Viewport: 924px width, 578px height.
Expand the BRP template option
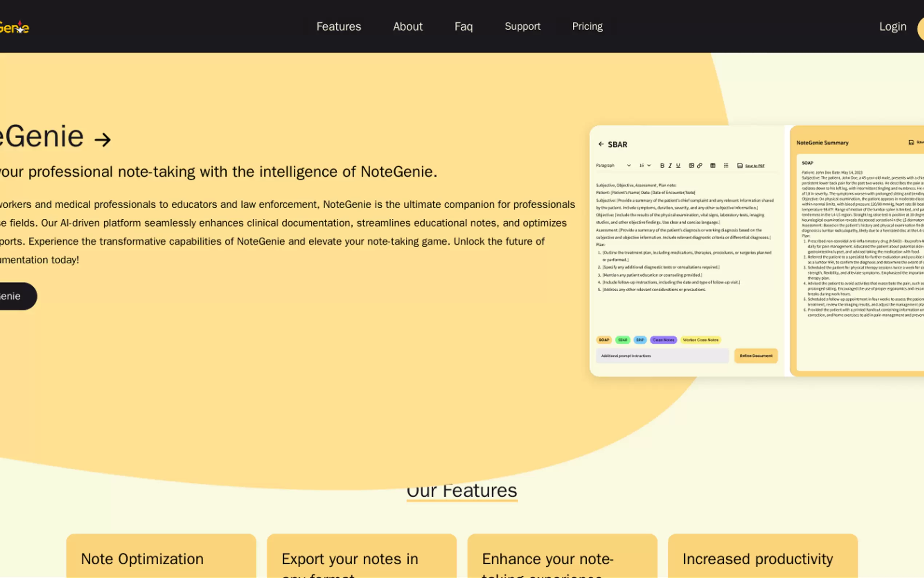[640, 340]
